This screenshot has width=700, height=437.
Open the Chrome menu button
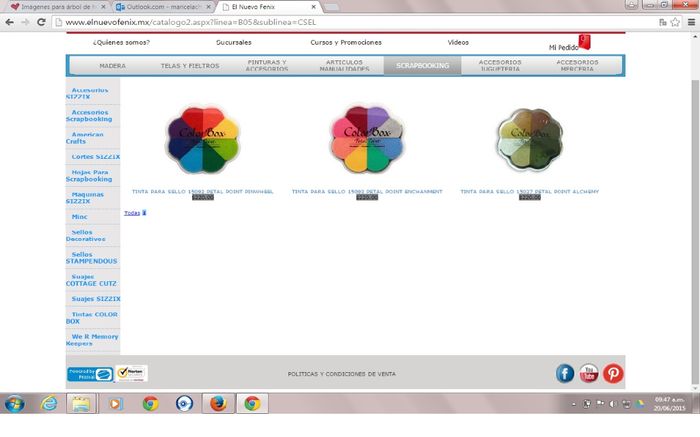click(689, 21)
